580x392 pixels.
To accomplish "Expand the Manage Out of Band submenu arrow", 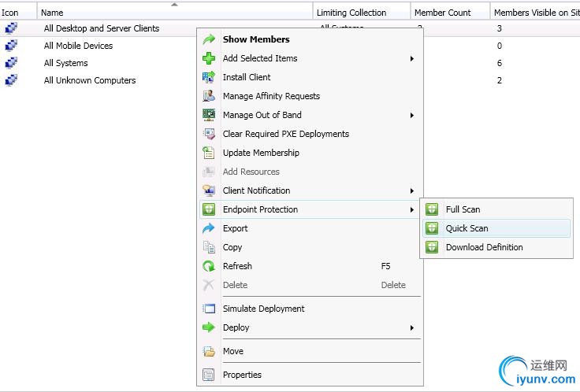I will click(411, 115).
